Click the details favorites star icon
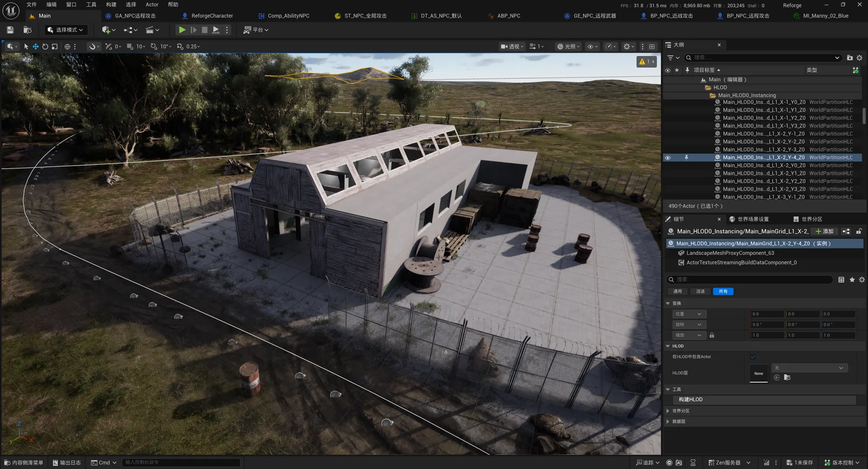The height and width of the screenshot is (469, 868). coord(852,280)
